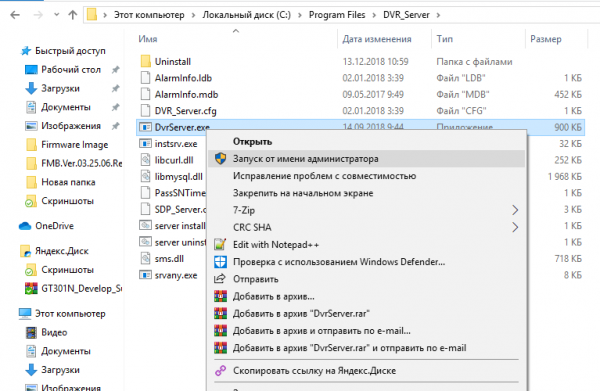Select DvrServer.exe application icon
The height and width of the screenshot is (391, 600).
(x=145, y=127)
